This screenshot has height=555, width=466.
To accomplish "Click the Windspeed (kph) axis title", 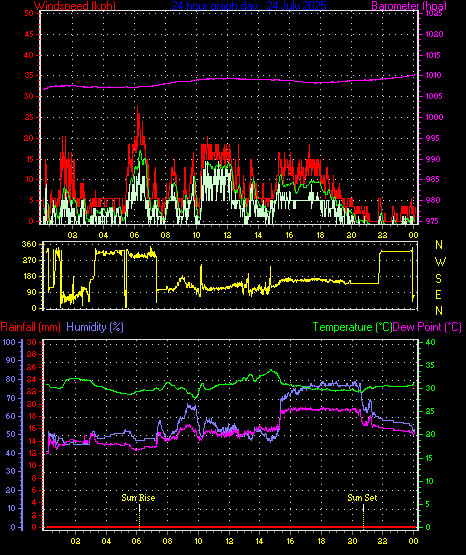I will [75, 6].
